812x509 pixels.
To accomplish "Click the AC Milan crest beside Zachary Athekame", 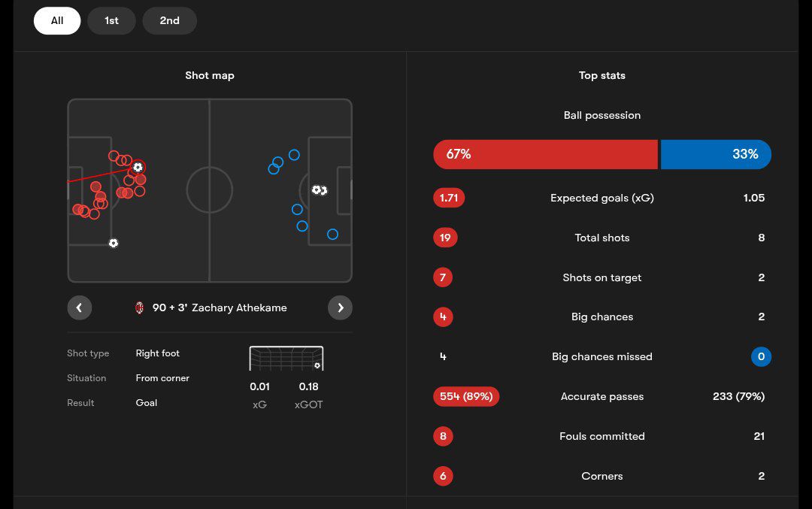I will point(139,308).
